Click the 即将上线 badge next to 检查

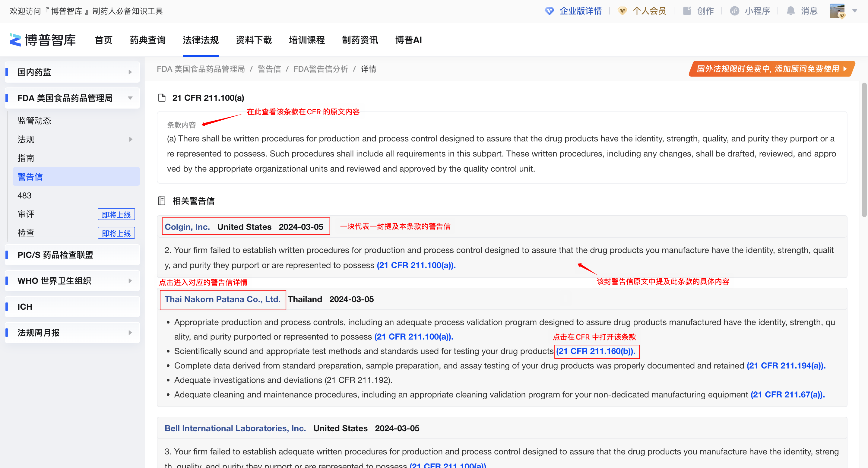pos(116,233)
